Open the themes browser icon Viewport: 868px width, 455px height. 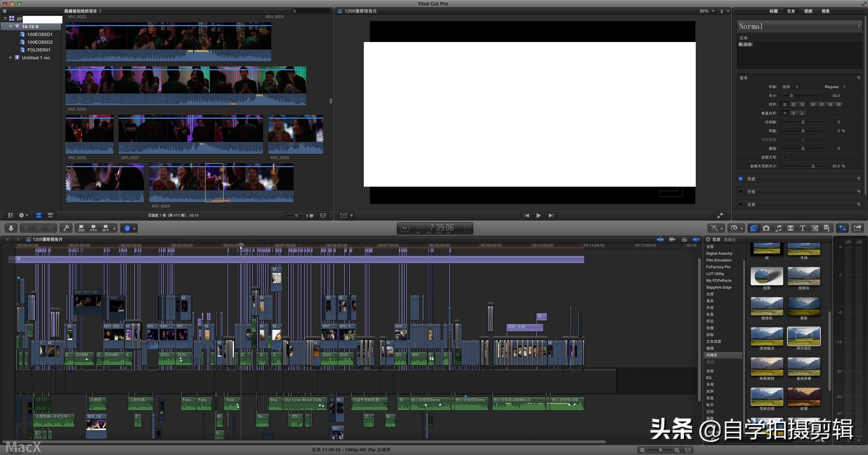[827, 228]
